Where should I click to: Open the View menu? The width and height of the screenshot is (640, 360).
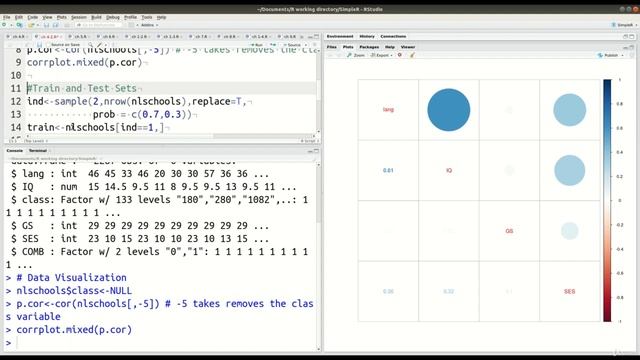coord(47,17)
